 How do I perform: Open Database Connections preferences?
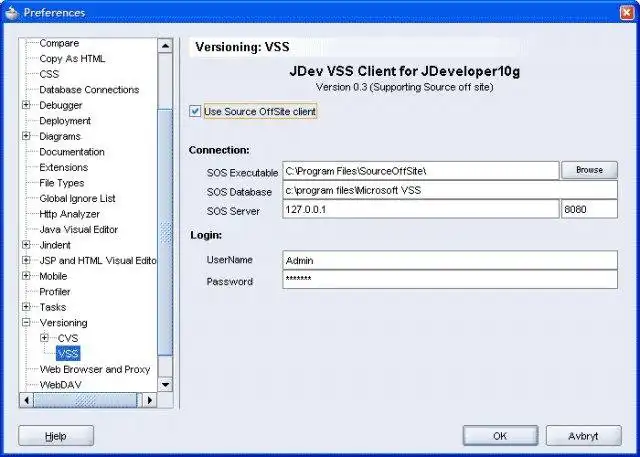89,89
